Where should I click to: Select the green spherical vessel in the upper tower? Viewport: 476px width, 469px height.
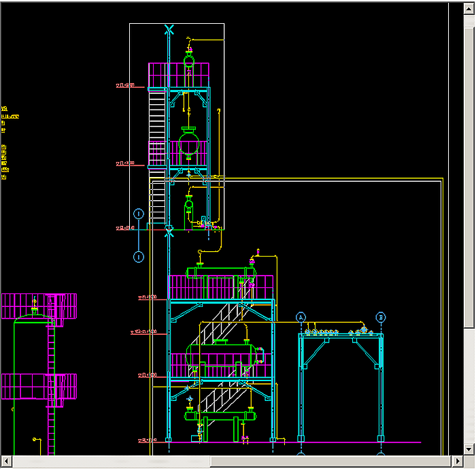pos(188,144)
